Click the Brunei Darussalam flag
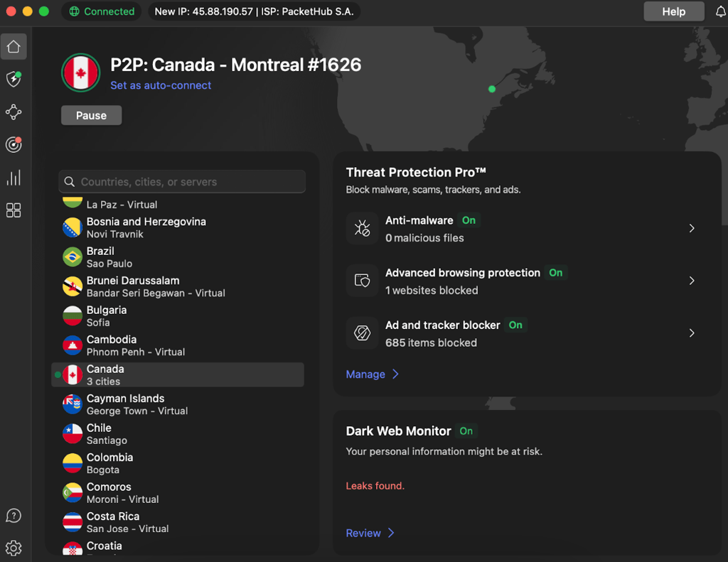 (73, 287)
